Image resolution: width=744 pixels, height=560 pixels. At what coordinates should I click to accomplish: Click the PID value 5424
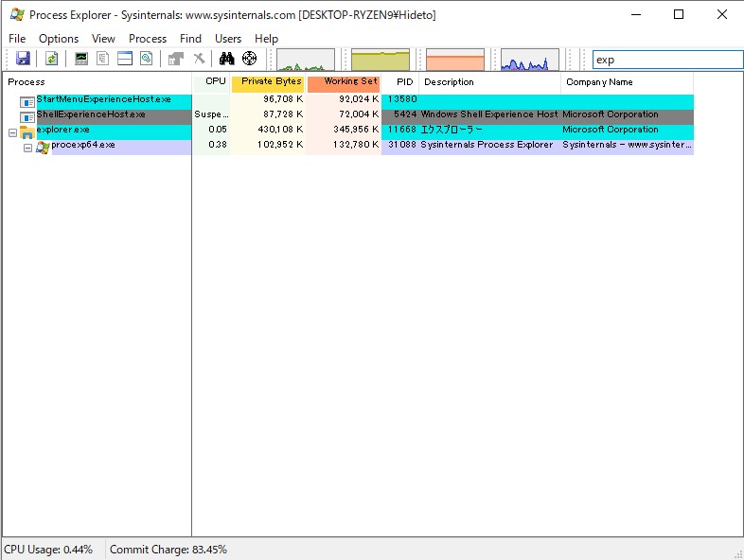[405, 114]
